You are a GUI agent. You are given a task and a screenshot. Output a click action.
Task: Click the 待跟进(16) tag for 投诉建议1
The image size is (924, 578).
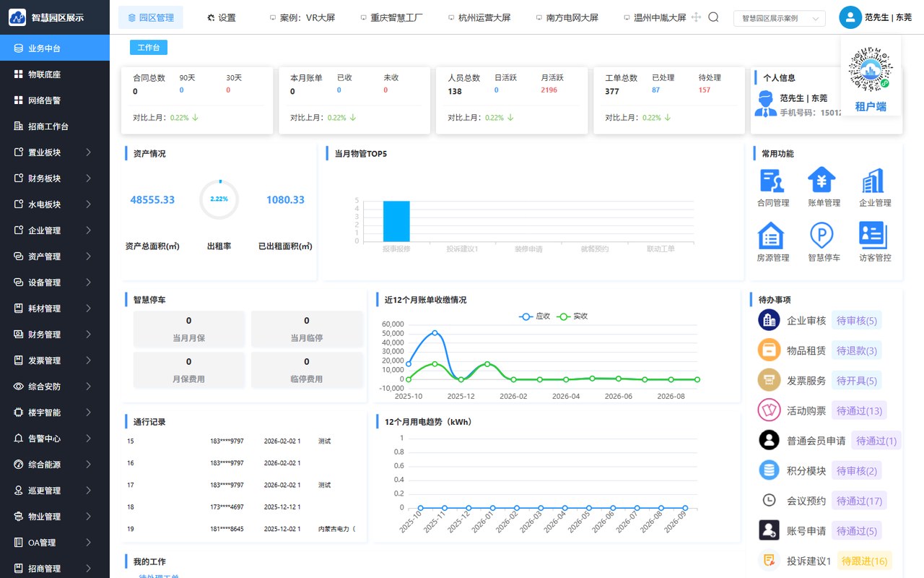864,561
